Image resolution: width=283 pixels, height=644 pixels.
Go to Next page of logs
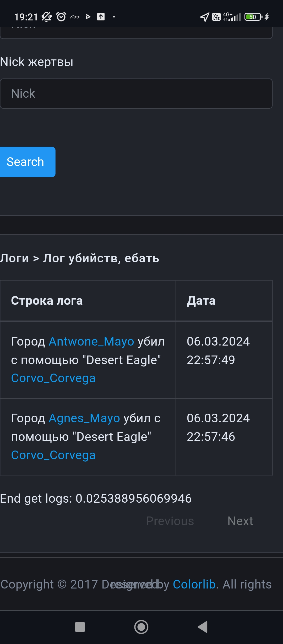pos(240,521)
